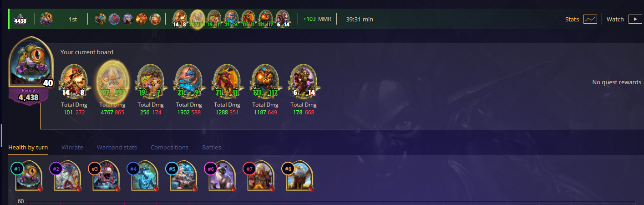
Task: Click the rating 4438 icon in the match row
Action: (x=20, y=20)
